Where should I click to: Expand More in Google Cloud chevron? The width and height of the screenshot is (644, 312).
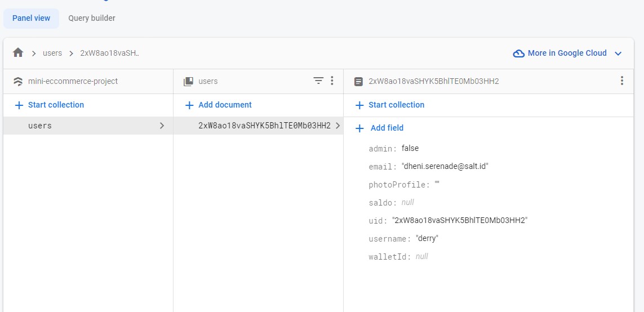tap(618, 54)
